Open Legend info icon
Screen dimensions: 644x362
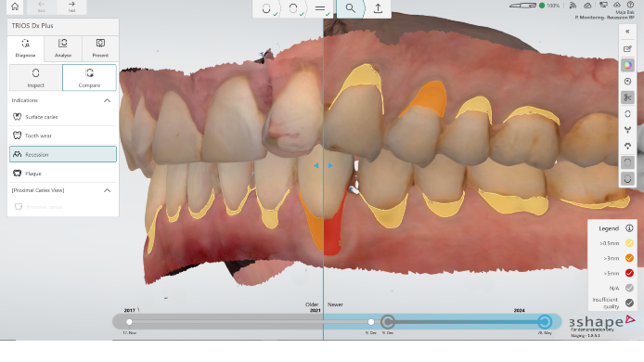629,228
